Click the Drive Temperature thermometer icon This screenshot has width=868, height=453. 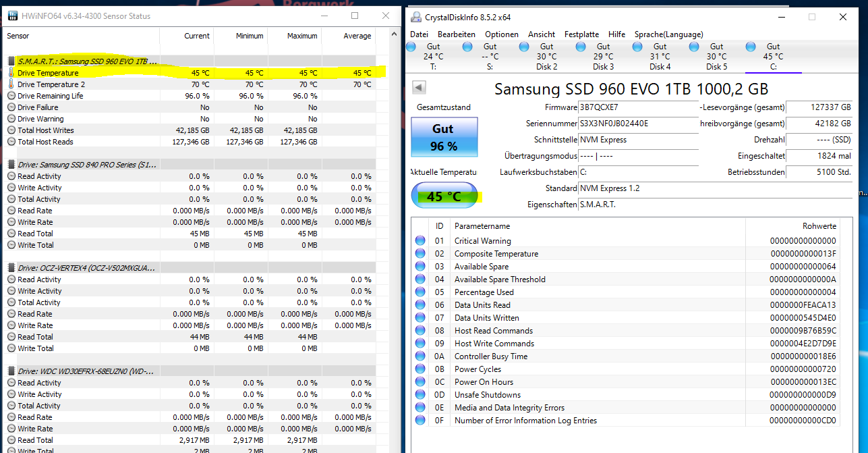(x=11, y=73)
